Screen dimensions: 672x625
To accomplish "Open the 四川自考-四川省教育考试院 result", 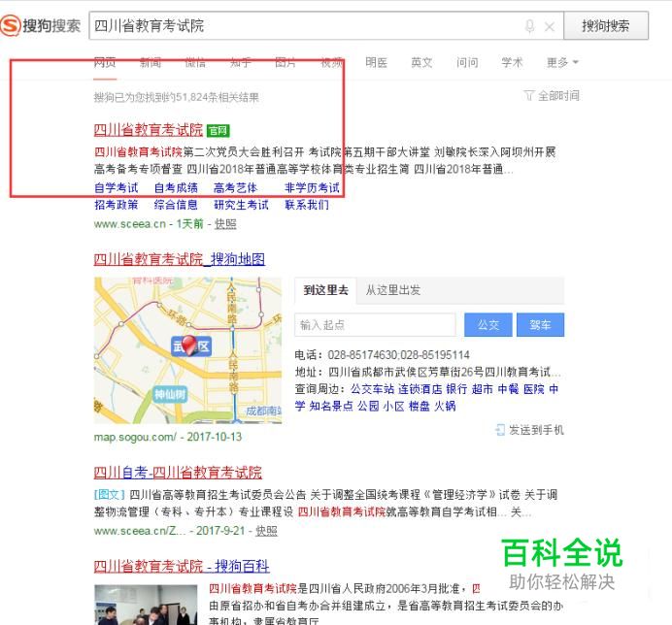I will pyautogui.click(x=178, y=473).
